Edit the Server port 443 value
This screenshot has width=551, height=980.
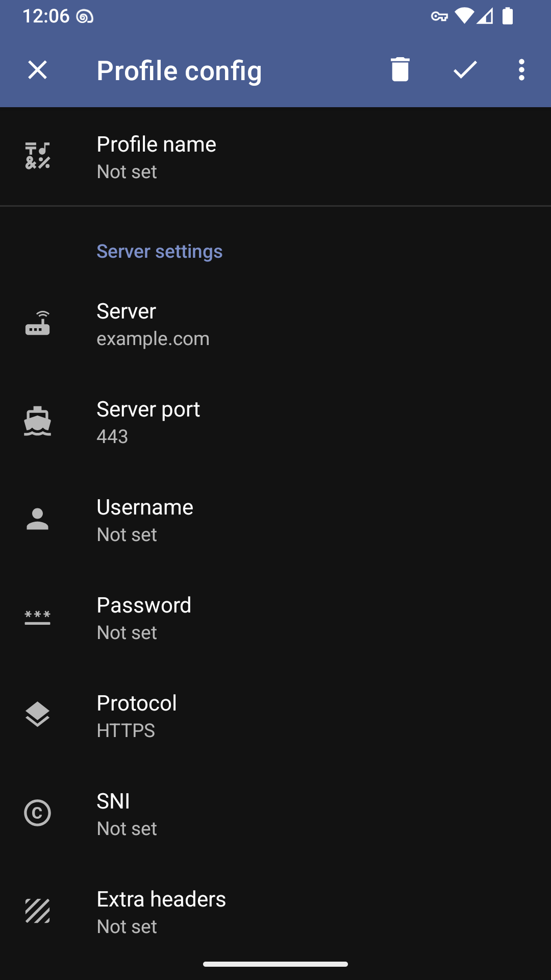(x=275, y=422)
